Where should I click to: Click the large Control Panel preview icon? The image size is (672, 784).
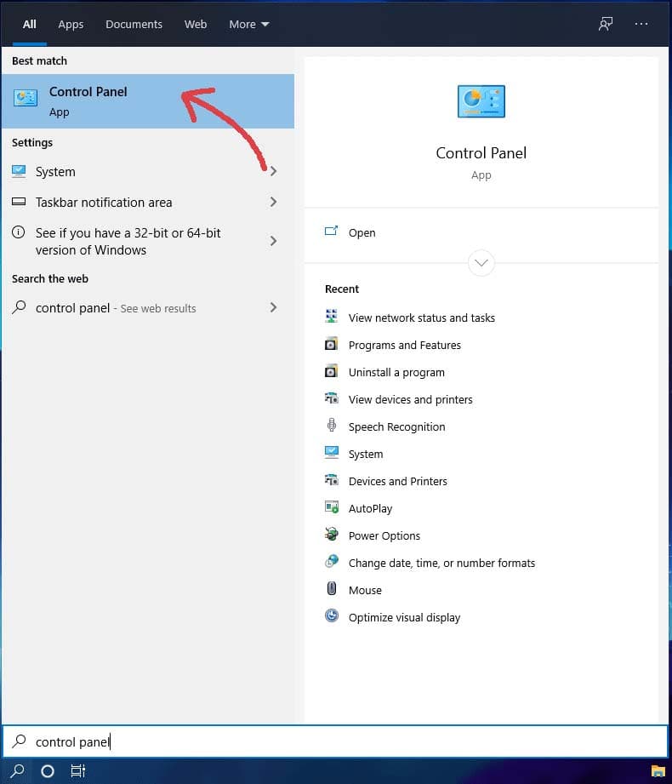click(x=481, y=101)
